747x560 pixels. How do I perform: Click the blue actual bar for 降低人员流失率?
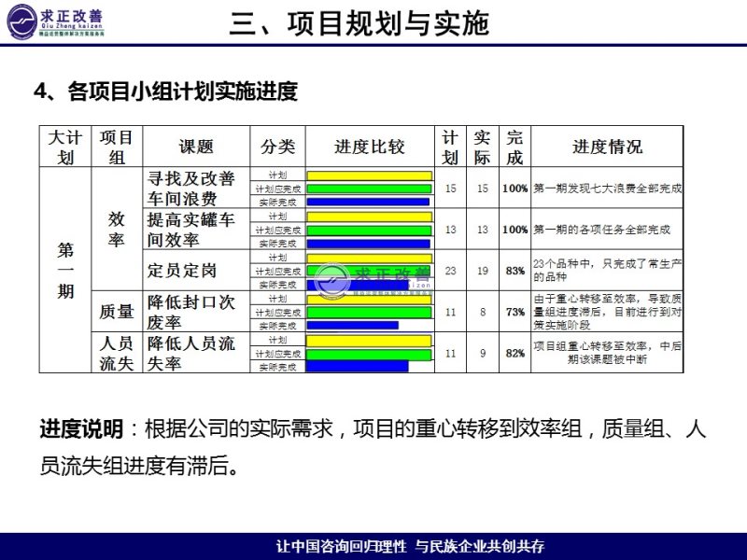358,367
